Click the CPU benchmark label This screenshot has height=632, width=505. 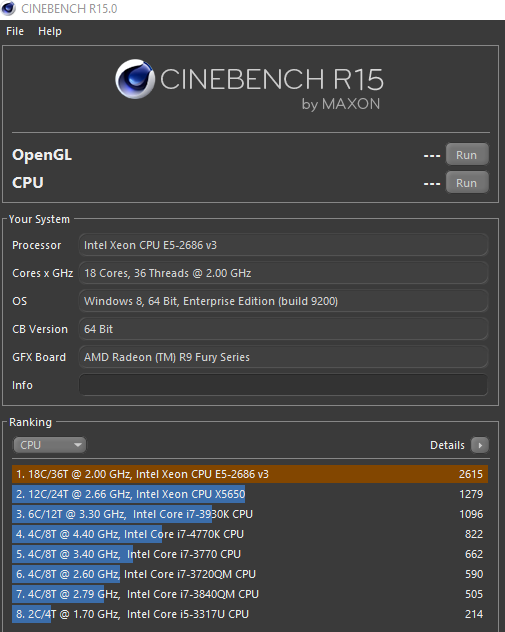(28, 183)
